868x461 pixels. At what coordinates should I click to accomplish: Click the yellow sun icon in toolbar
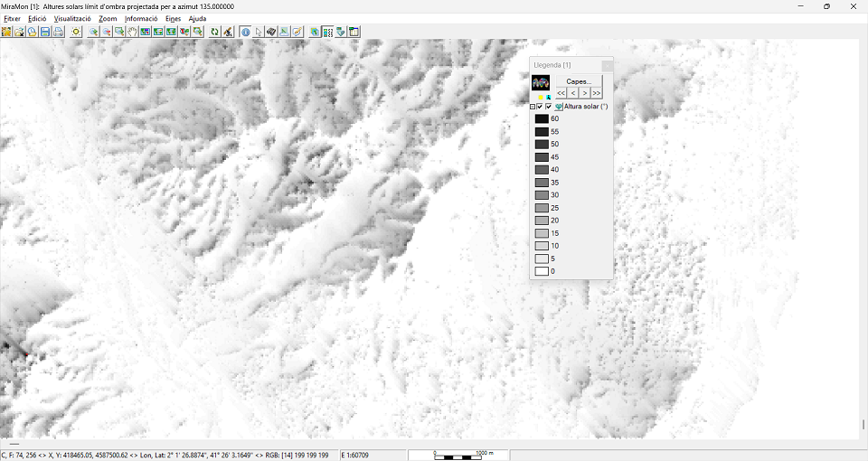click(76, 32)
